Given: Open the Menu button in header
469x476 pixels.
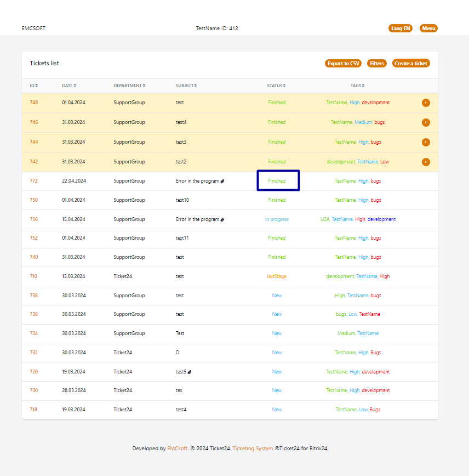Looking at the screenshot, I should tap(428, 29).
